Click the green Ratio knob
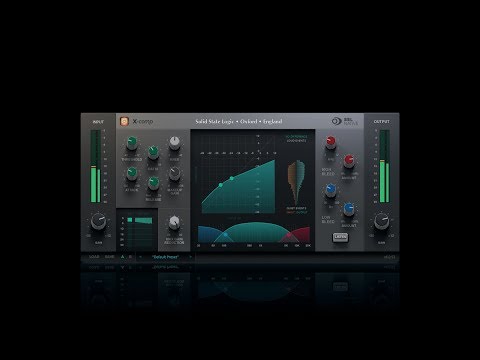 153,152
